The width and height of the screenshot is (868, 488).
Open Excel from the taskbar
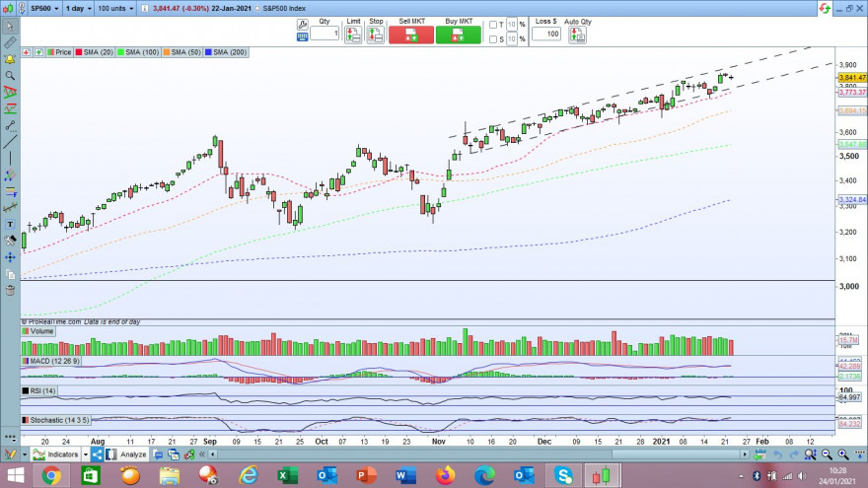[x=287, y=475]
